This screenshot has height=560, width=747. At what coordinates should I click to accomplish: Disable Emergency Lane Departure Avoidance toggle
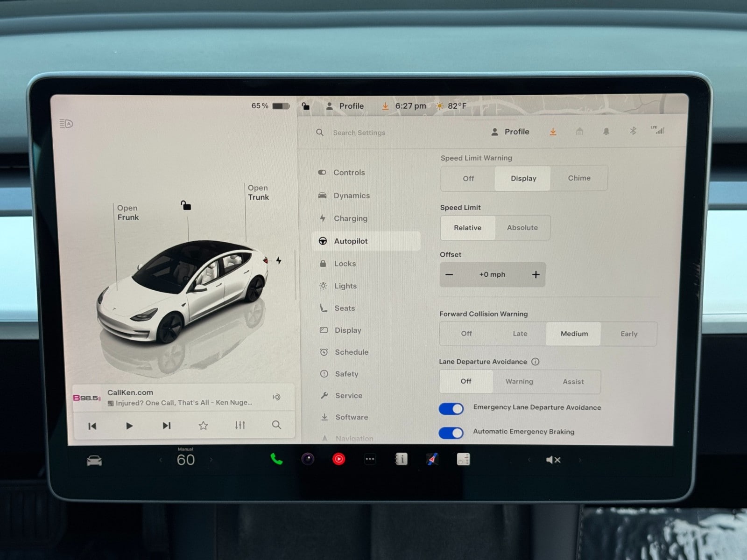[451, 409]
